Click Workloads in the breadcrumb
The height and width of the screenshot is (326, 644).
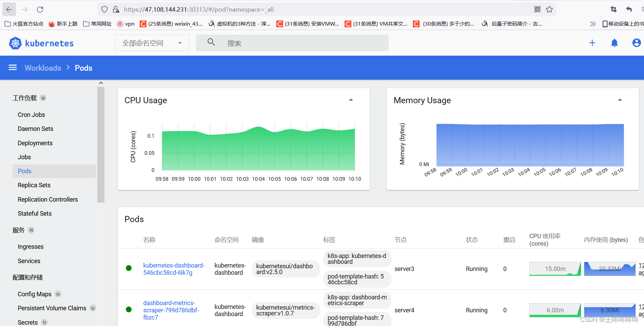click(x=43, y=68)
